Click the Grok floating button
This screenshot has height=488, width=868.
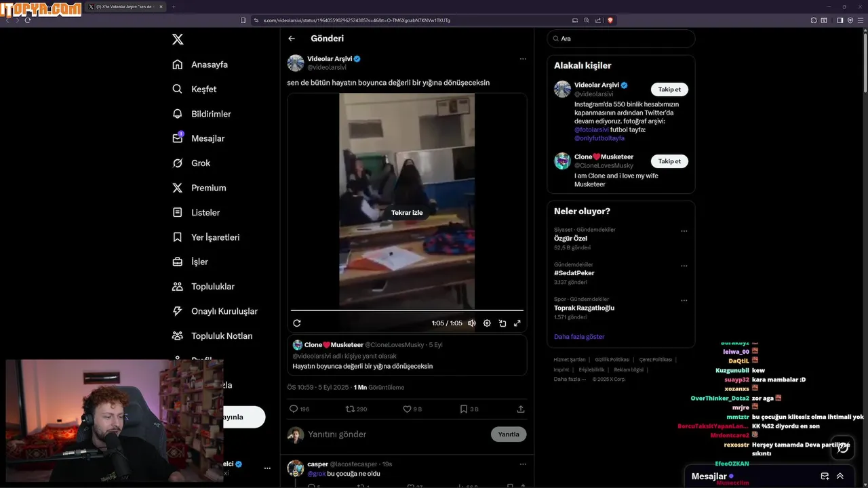(x=842, y=447)
